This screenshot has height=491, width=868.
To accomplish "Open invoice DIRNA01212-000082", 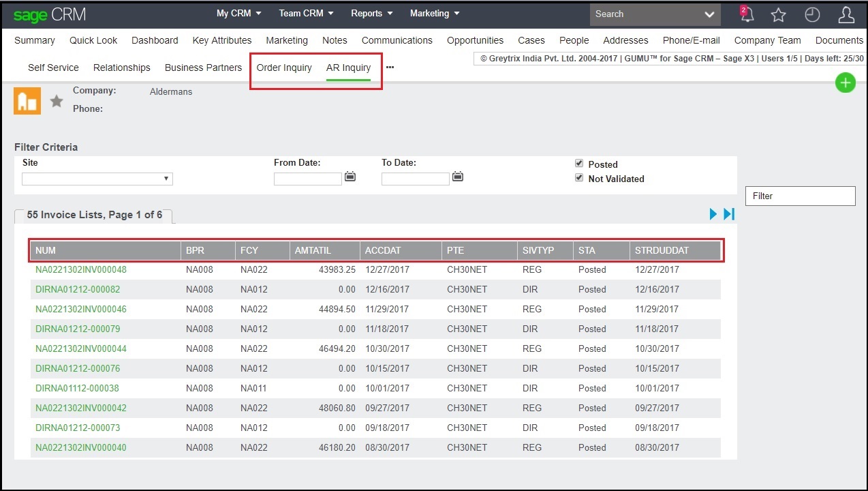I will (x=78, y=289).
